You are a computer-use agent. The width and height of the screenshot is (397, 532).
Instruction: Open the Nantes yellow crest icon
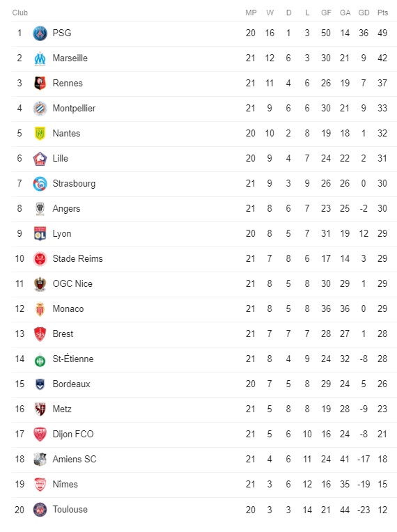[40, 133]
